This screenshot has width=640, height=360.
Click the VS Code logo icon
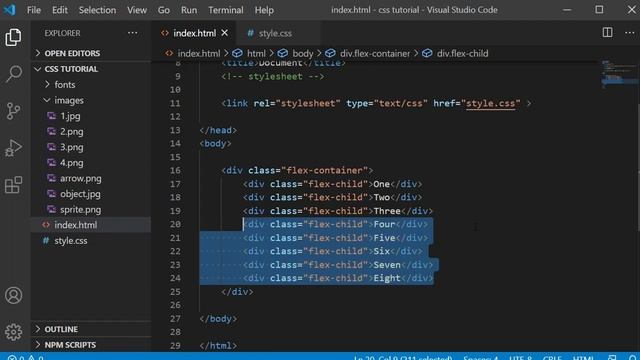pyautogui.click(x=9, y=10)
